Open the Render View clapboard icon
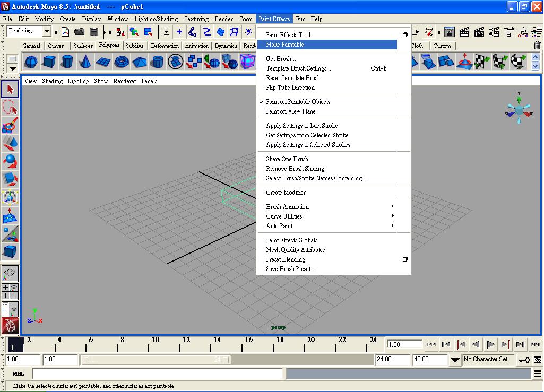This screenshot has height=392, width=544. [450, 32]
